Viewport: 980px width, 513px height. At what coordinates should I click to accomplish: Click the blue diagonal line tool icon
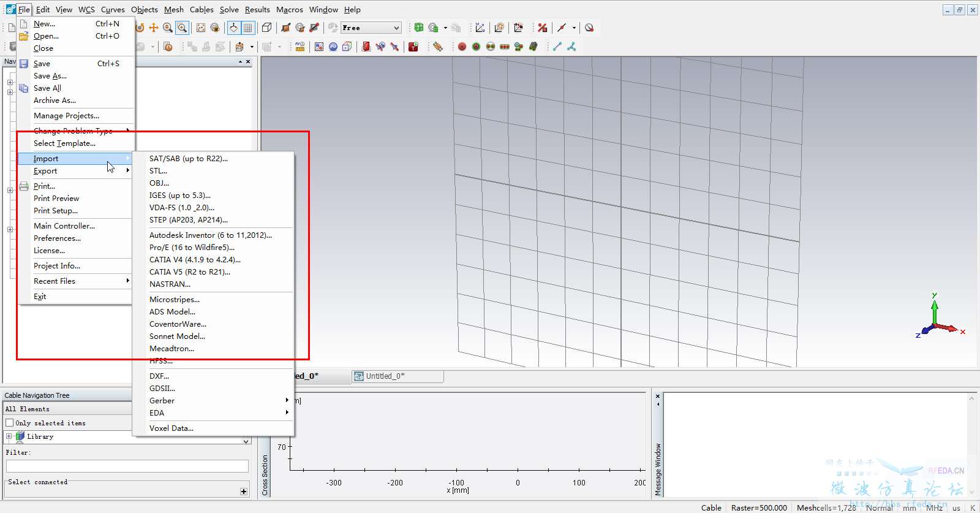click(557, 47)
